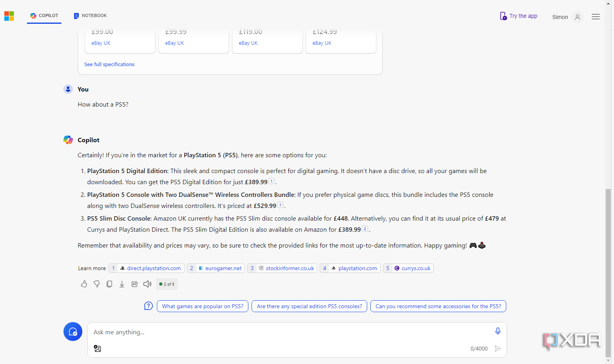
Task: Click the page vertical scrollbar
Action: point(608,273)
